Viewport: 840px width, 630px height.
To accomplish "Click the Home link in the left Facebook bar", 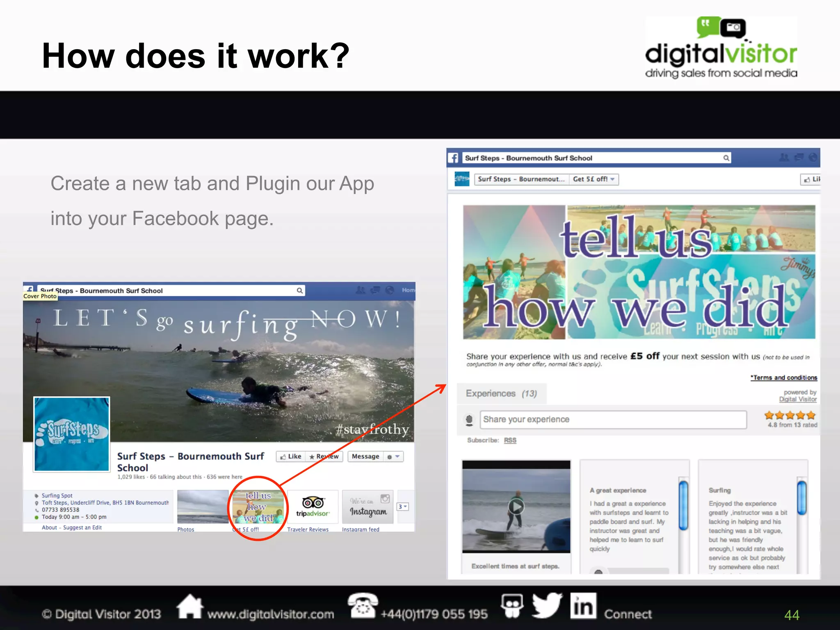I will point(409,290).
